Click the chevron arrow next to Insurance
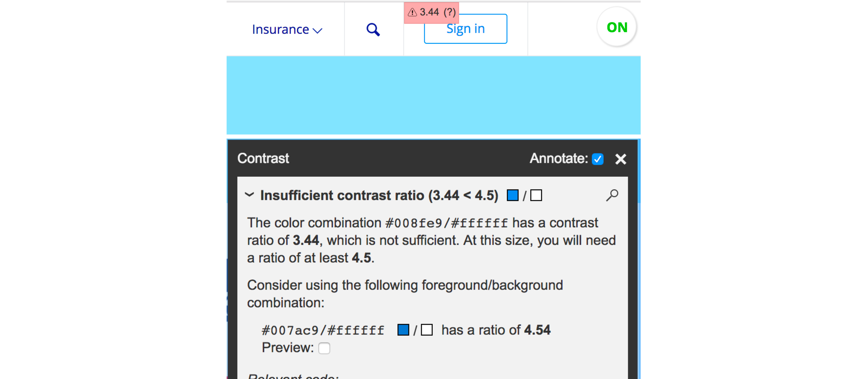Image resolution: width=868 pixels, height=379 pixels. click(317, 31)
